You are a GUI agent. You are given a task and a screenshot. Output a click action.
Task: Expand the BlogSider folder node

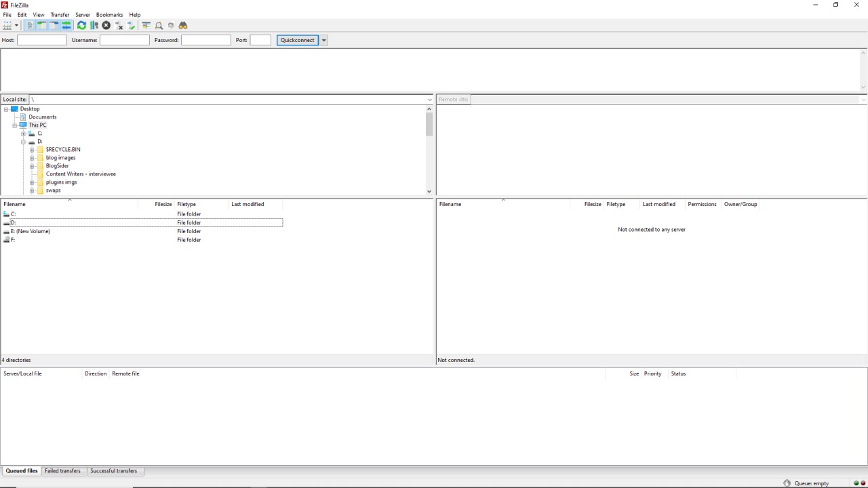tap(32, 166)
